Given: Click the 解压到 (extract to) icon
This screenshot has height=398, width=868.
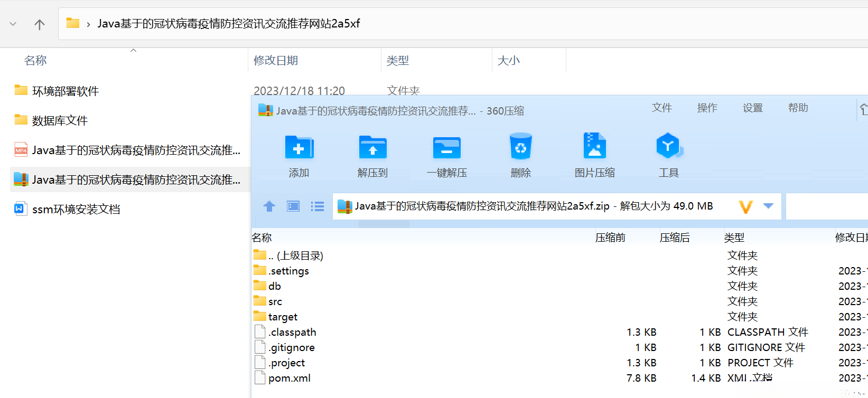Looking at the screenshot, I should (x=373, y=147).
